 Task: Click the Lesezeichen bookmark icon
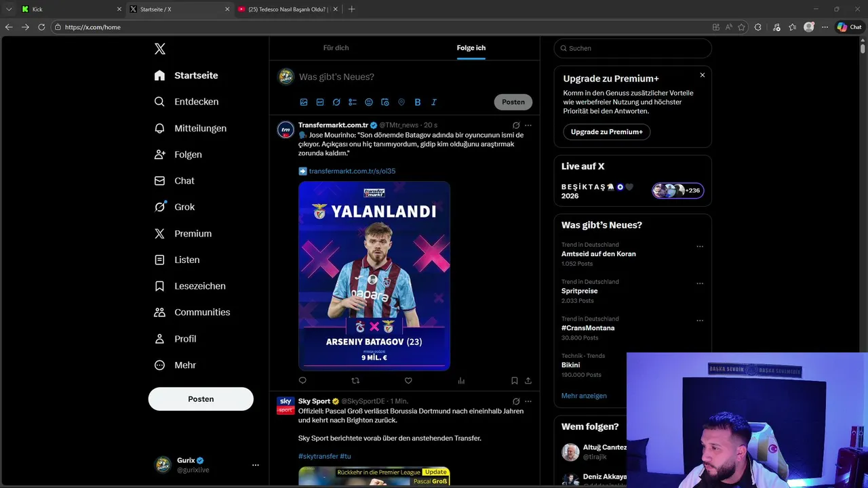[x=159, y=286]
